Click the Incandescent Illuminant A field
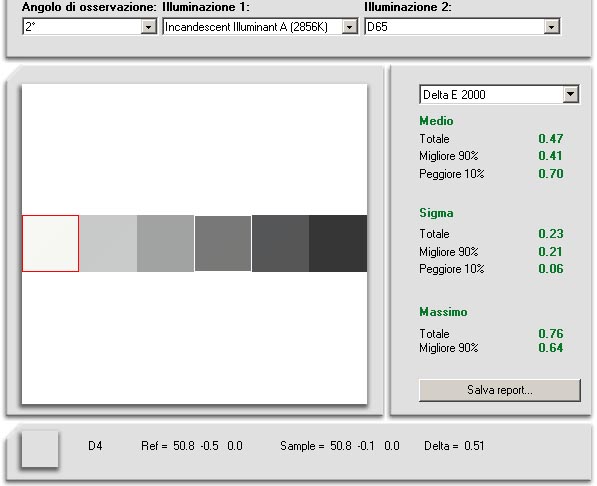 click(253, 27)
